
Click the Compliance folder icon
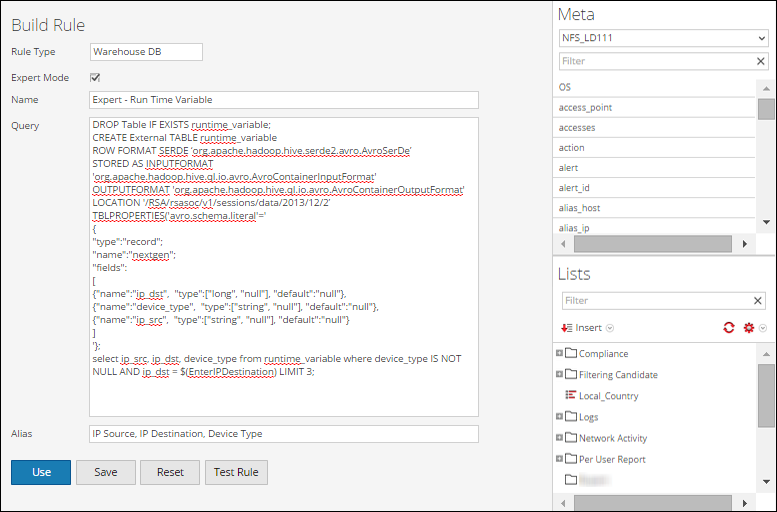click(571, 353)
